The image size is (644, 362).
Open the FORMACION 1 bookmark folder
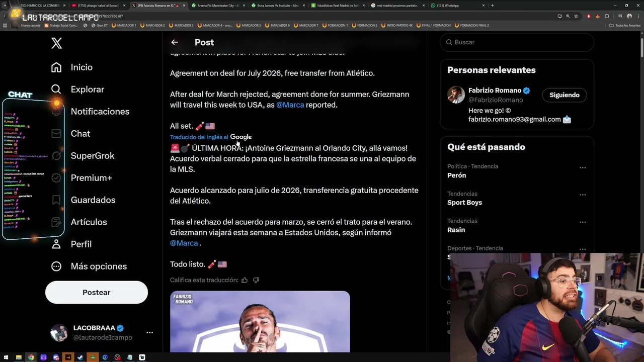click(x=335, y=25)
